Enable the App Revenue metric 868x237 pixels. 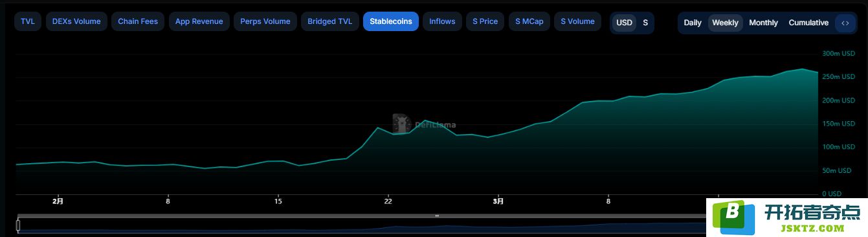click(199, 21)
